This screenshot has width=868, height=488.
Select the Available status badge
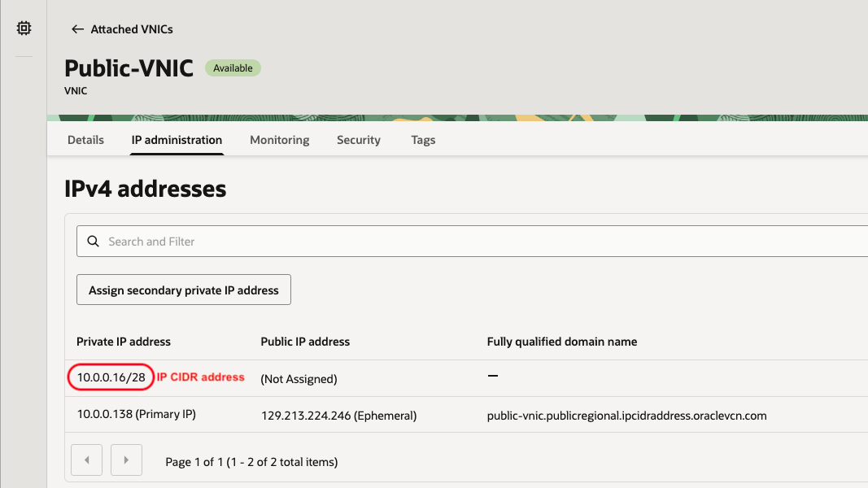[233, 68]
